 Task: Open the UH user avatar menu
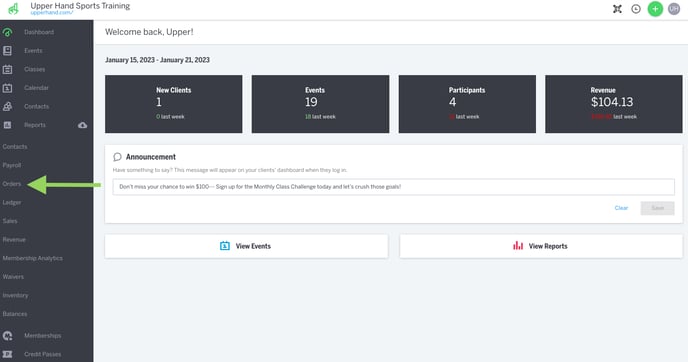click(x=674, y=9)
